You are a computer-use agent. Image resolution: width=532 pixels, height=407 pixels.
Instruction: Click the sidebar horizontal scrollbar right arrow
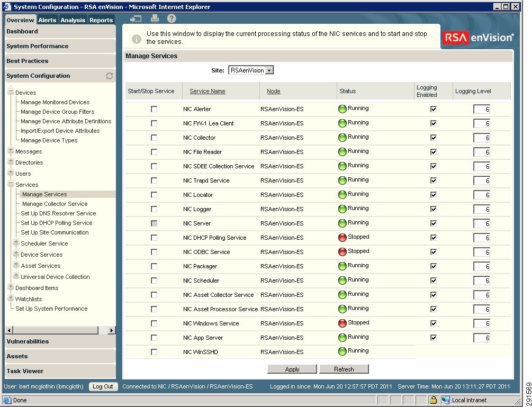pyautogui.click(x=111, y=330)
